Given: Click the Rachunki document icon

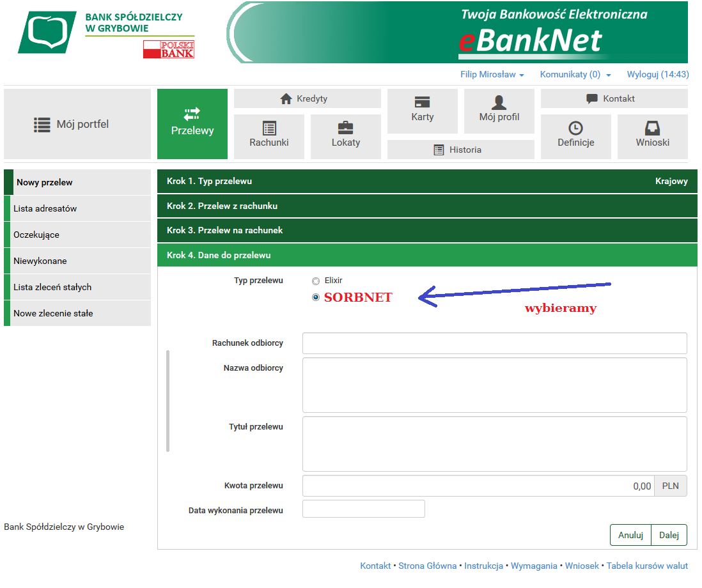Looking at the screenshot, I should pyautogui.click(x=269, y=128).
